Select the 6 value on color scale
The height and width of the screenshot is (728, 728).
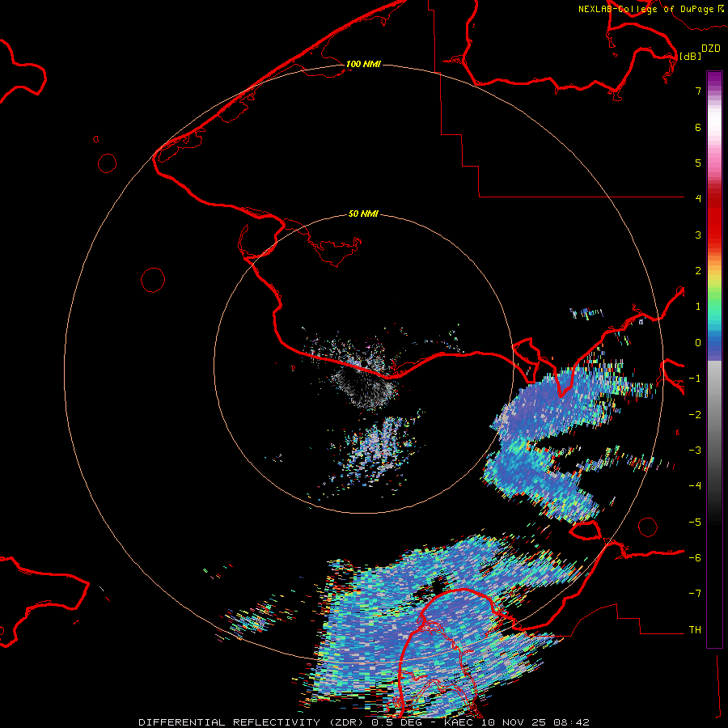click(698, 127)
